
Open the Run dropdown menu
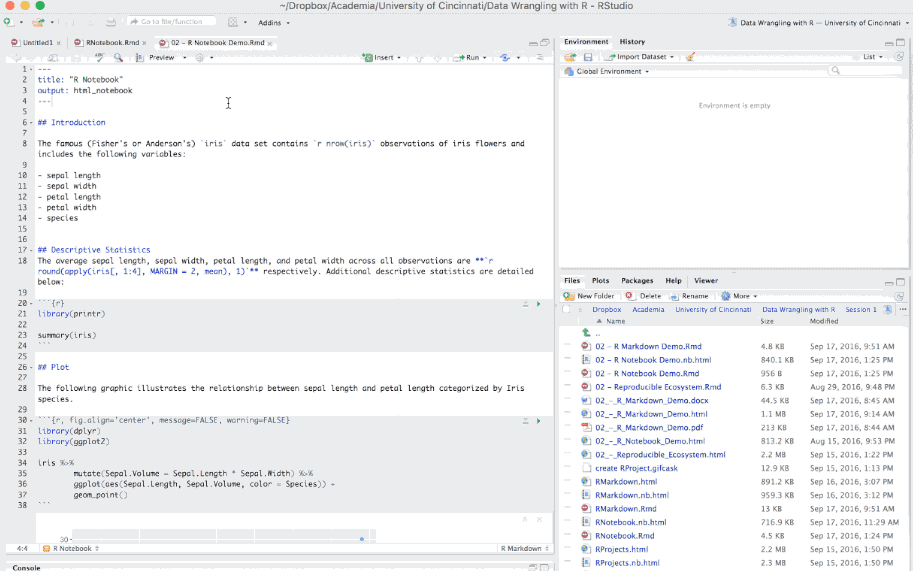point(484,58)
